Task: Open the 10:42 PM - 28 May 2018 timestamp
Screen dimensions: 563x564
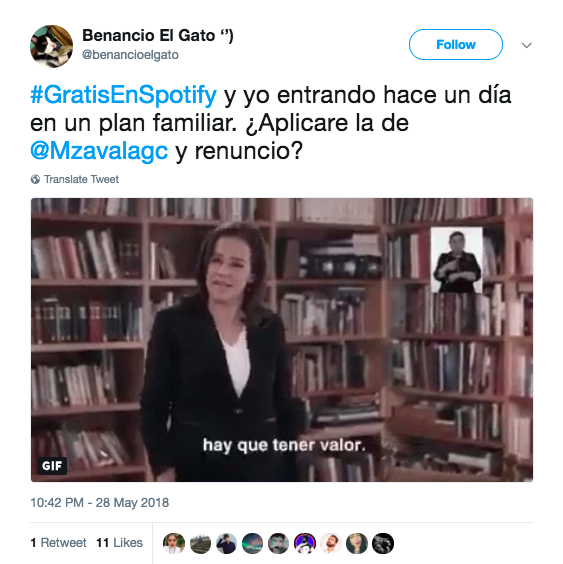Action: tap(100, 502)
